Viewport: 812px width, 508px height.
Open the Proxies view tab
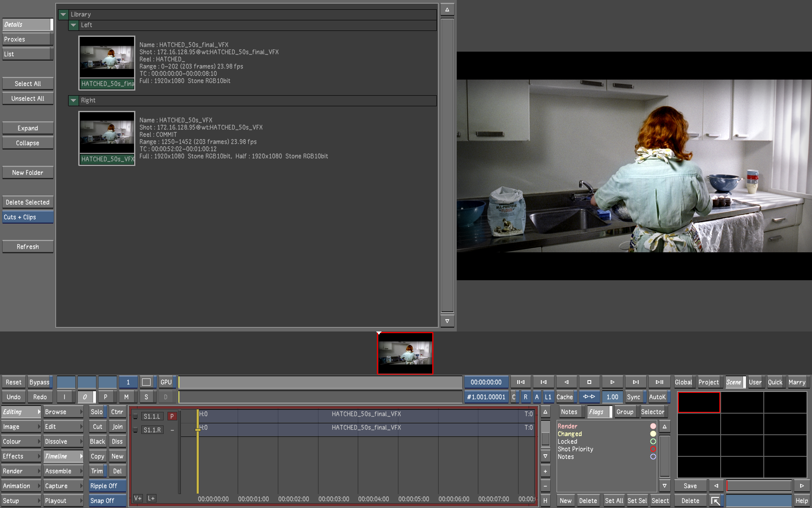click(26, 39)
